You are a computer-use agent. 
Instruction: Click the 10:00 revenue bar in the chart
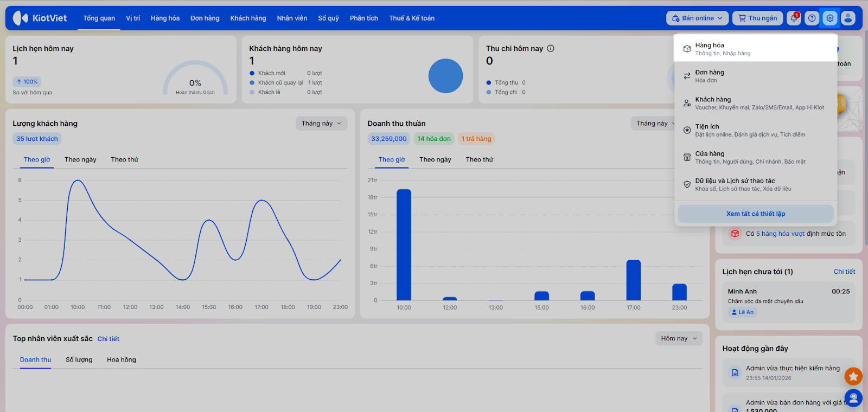pos(404,244)
